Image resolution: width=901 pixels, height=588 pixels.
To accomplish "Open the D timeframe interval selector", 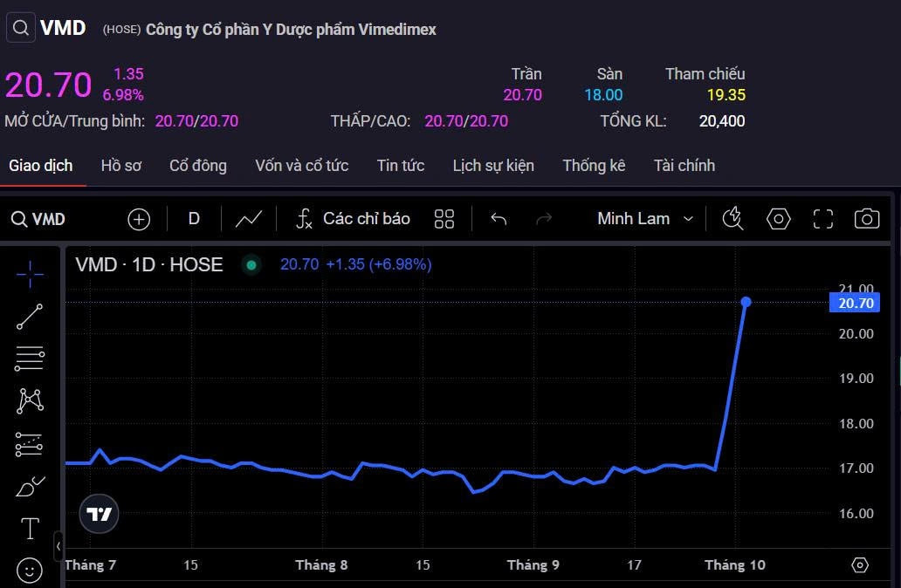I will (194, 219).
